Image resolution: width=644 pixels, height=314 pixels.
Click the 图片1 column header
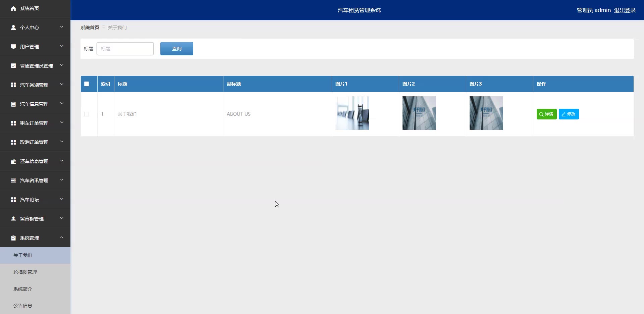(x=365, y=84)
